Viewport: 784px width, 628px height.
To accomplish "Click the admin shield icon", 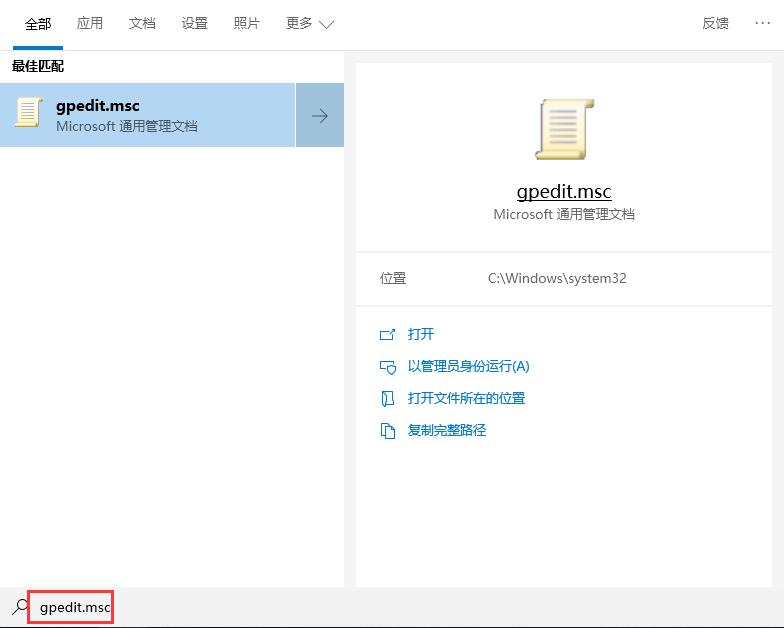I will click(x=388, y=368).
